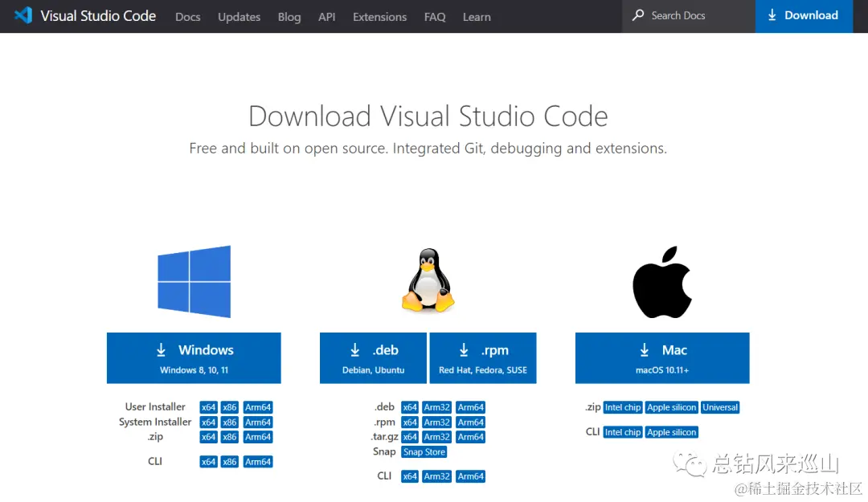Select x86 for Windows User Installer
This screenshot has height=502, width=868.
[x=229, y=407]
